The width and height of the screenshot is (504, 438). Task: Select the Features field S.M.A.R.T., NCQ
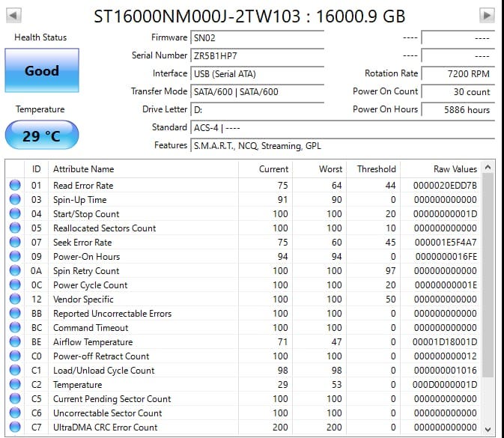pyautogui.click(x=342, y=146)
